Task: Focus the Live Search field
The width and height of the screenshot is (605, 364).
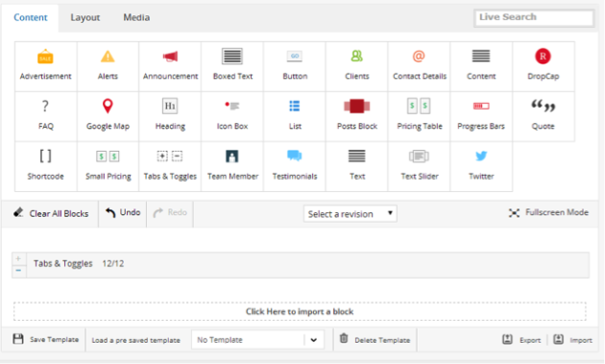Action: (x=534, y=17)
